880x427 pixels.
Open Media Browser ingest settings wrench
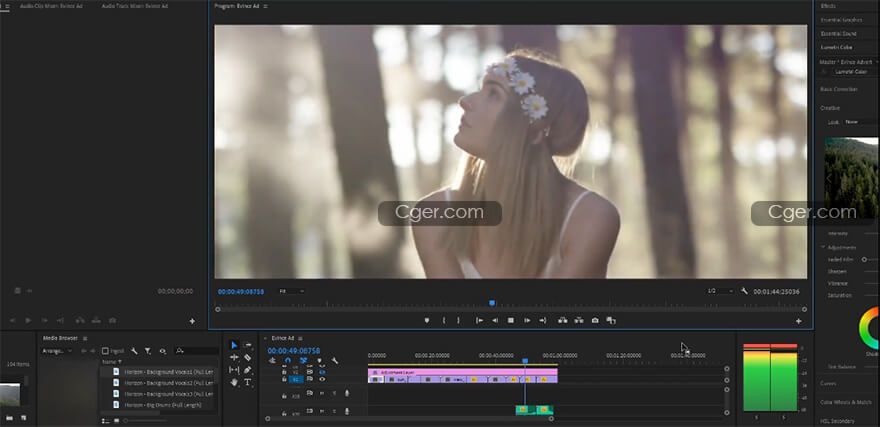[134, 351]
